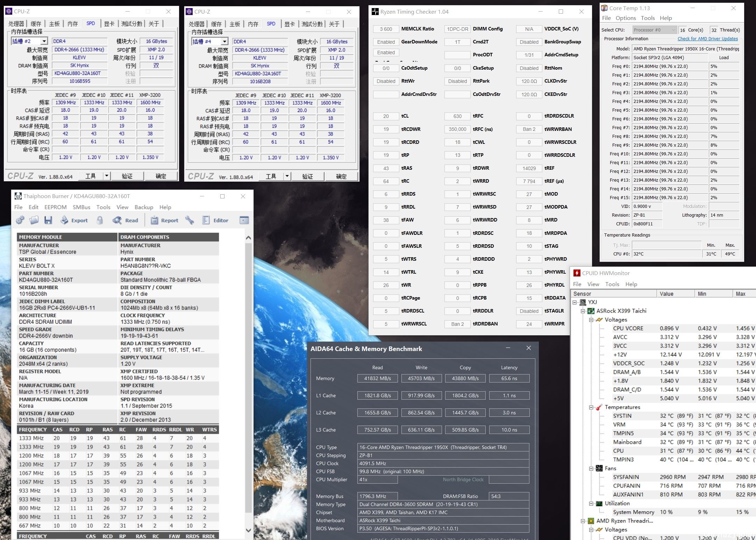
Task: Click the tCL value 20 in Ryzen Timing Checker
Action: pos(386,116)
